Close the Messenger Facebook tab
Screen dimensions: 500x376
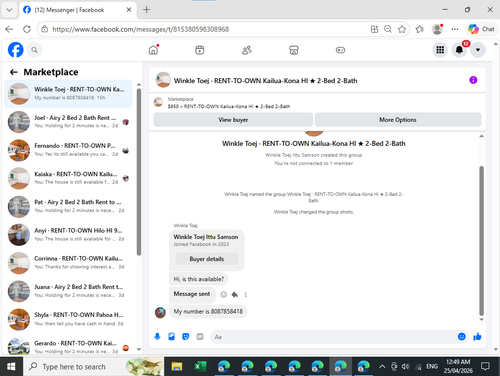pyautogui.click(x=129, y=10)
